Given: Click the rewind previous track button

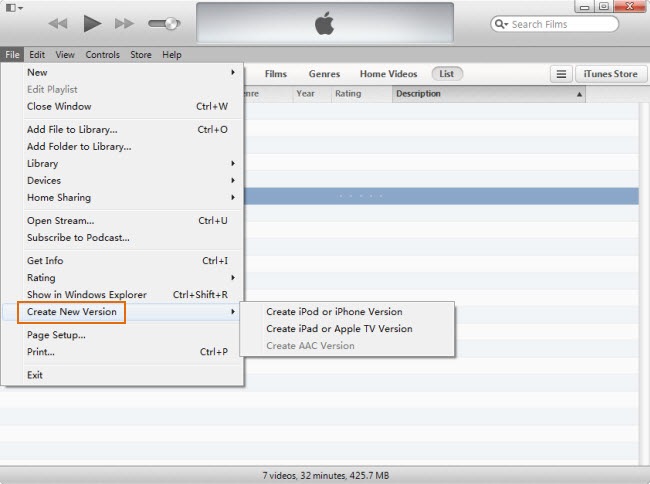Looking at the screenshot, I should click(x=58, y=24).
